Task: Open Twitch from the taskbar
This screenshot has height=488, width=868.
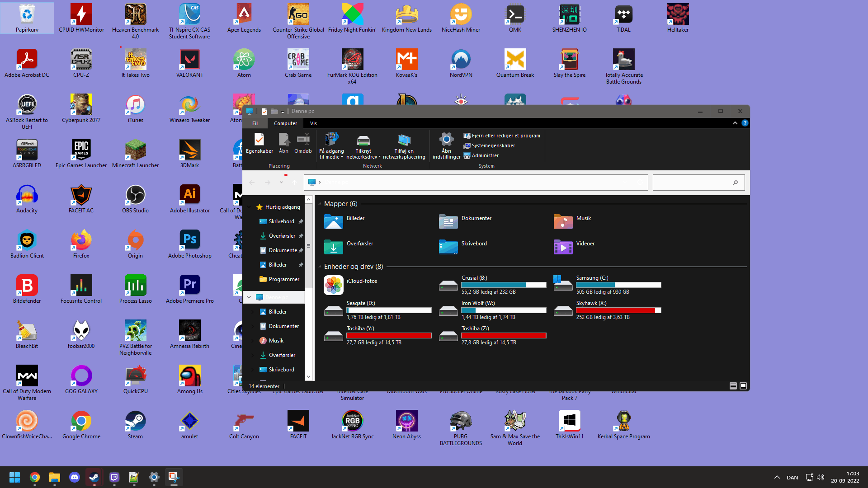Action: 114,477
